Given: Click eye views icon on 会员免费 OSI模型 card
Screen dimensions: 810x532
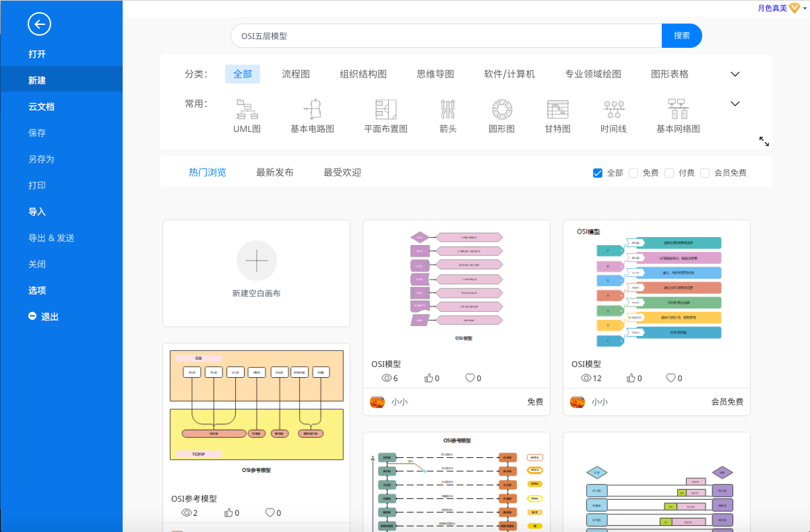Looking at the screenshot, I should pyautogui.click(x=586, y=378).
